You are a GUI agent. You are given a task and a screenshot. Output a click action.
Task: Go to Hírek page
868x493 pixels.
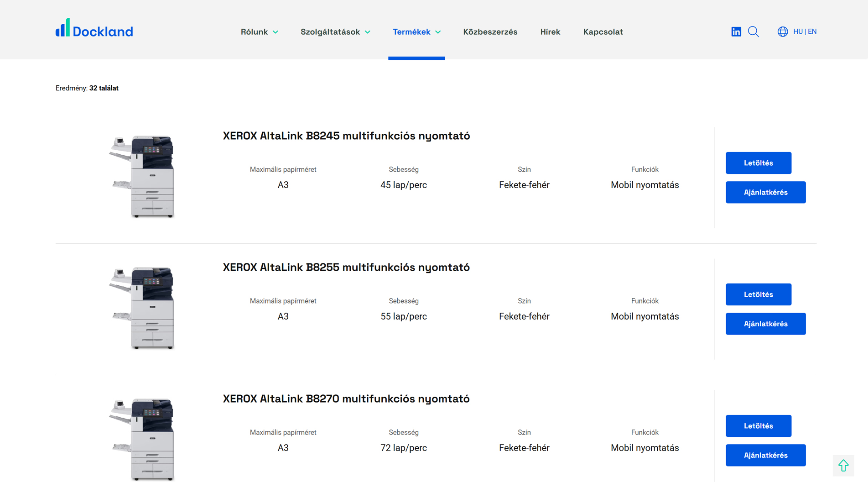coord(550,32)
